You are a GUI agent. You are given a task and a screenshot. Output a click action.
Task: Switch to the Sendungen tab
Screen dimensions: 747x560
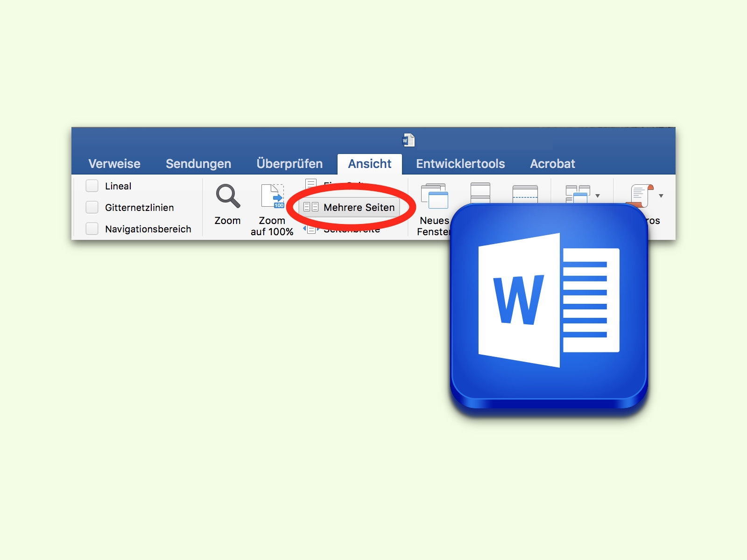198,164
